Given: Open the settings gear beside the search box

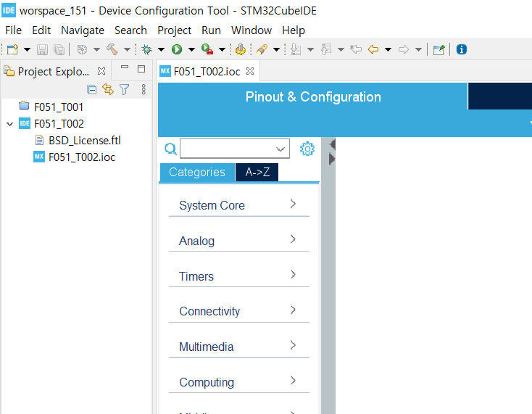Looking at the screenshot, I should pos(307,149).
